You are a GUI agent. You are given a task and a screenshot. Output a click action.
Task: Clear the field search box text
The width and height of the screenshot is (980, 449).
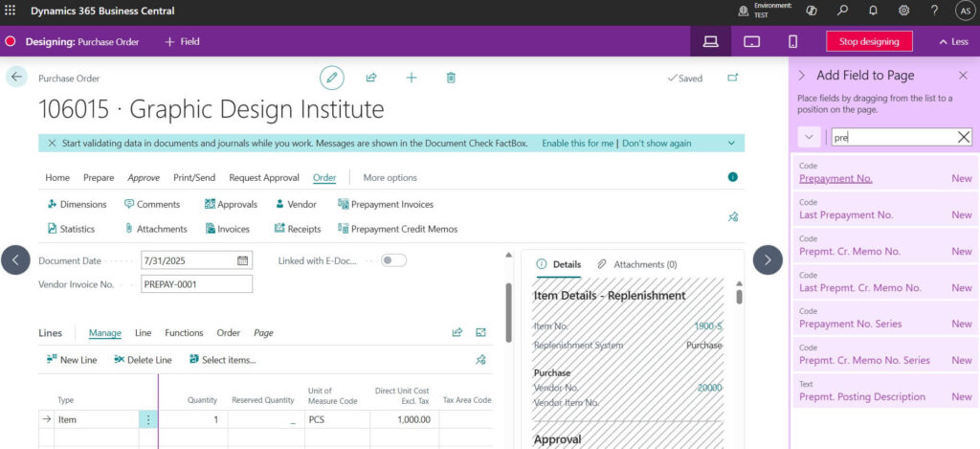tap(964, 138)
